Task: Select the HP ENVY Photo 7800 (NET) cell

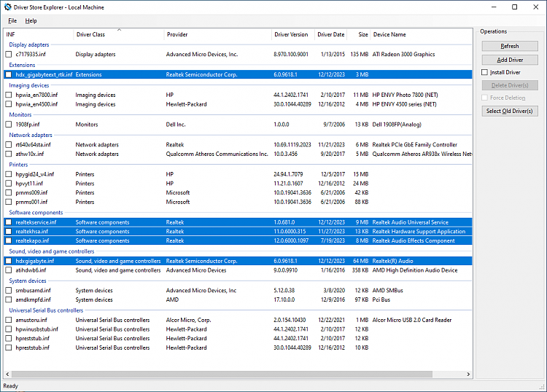Action: point(405,95)
